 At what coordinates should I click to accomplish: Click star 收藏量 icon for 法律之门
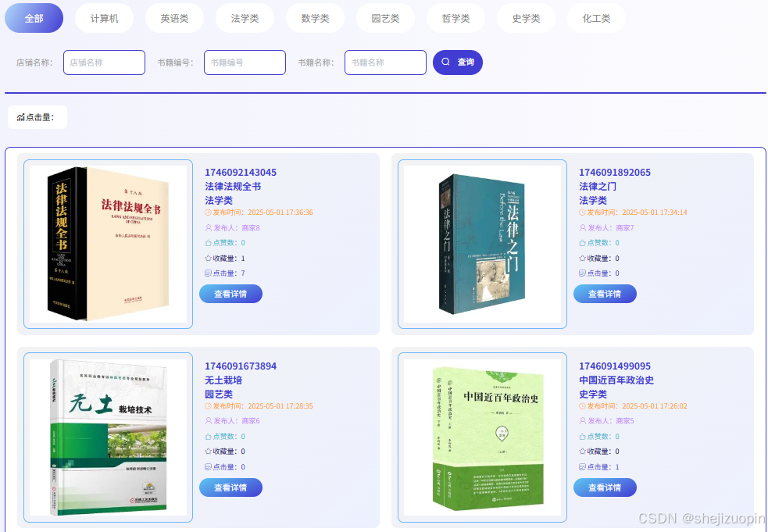(x=582, y=258)
